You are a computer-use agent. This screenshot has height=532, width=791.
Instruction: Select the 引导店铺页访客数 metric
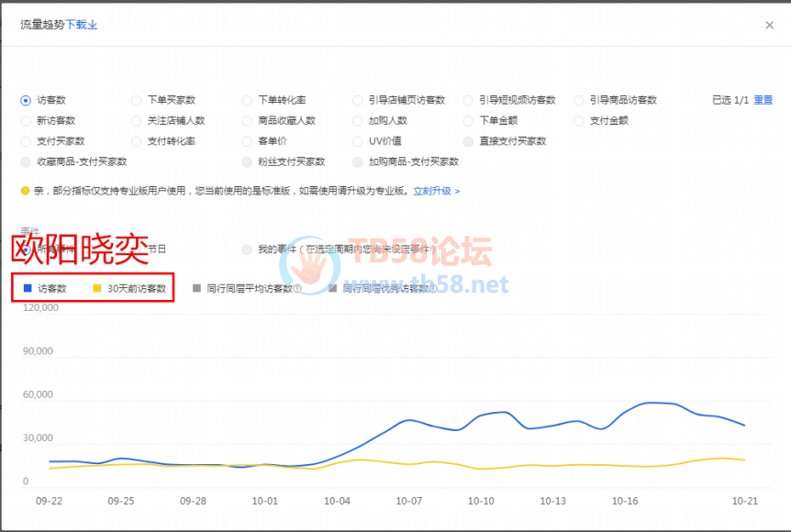click(x=357, y=100)
